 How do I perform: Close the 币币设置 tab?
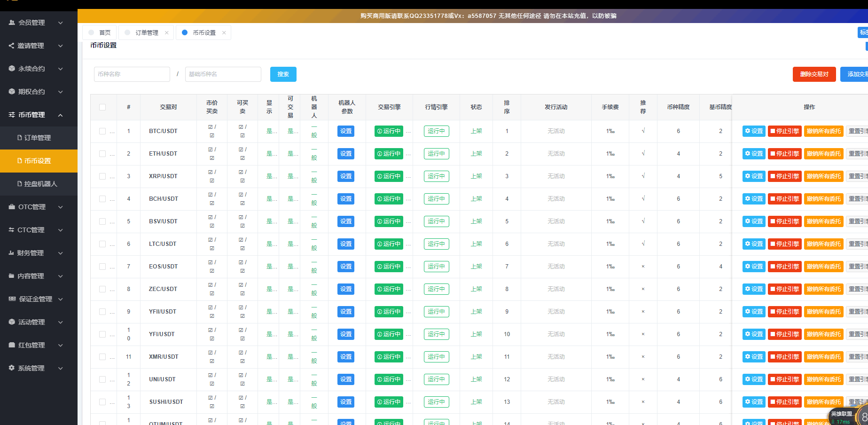[x=224, y=33]
